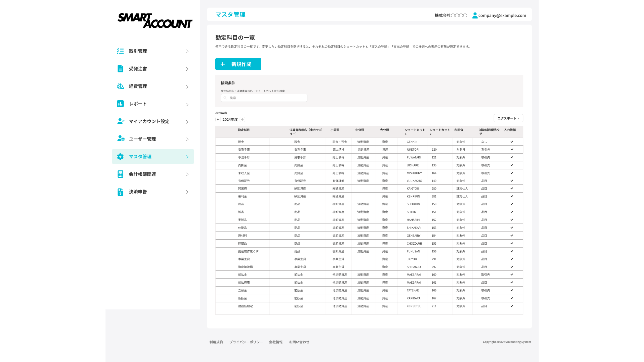
Task: Click the マイアカウント設定 user-check icon
Action: click(x=121, y=121)
